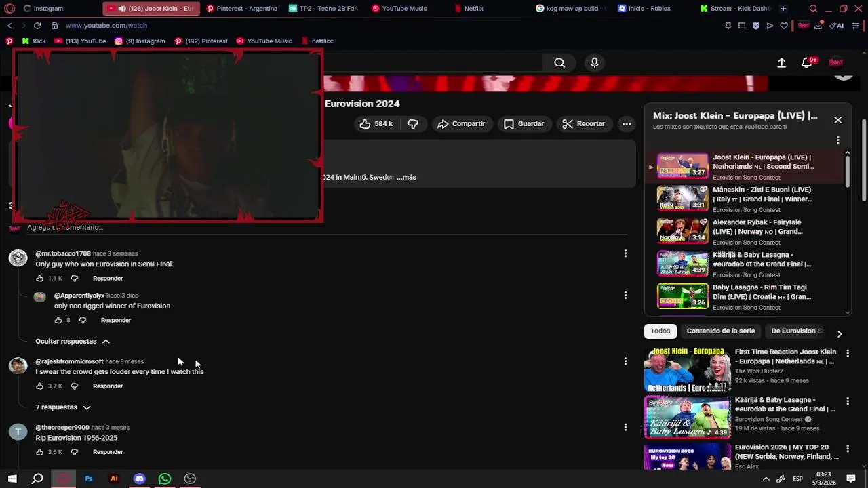Open First Time Reaction Joost Klein video
The image size is (868, 488).
click(785, 357)
